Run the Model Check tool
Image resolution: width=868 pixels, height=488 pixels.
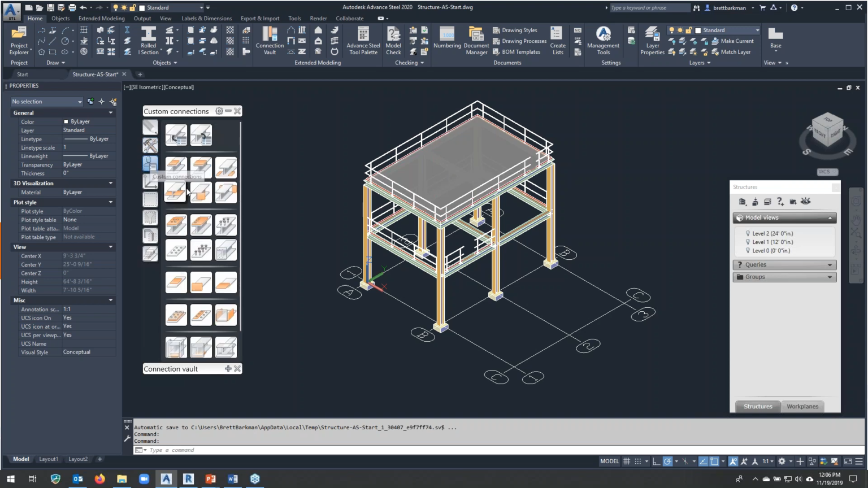pyautogui.click(x=393, y=41)
